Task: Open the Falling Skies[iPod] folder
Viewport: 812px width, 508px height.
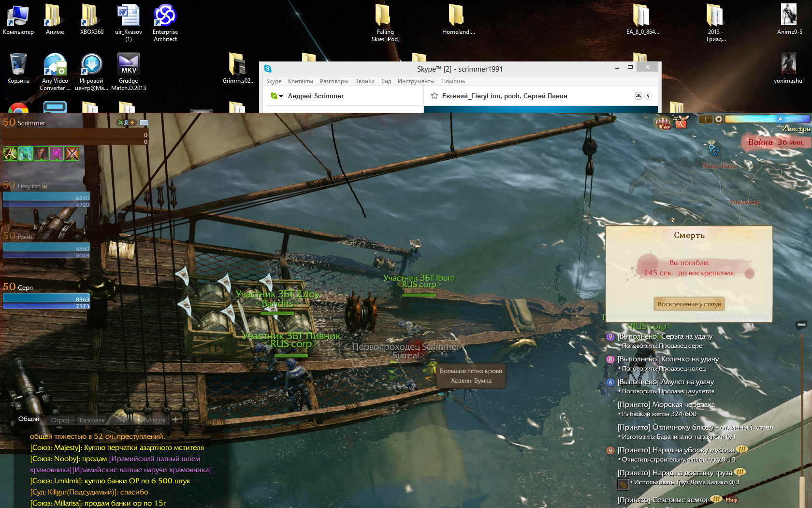Action: pos(385,23)
